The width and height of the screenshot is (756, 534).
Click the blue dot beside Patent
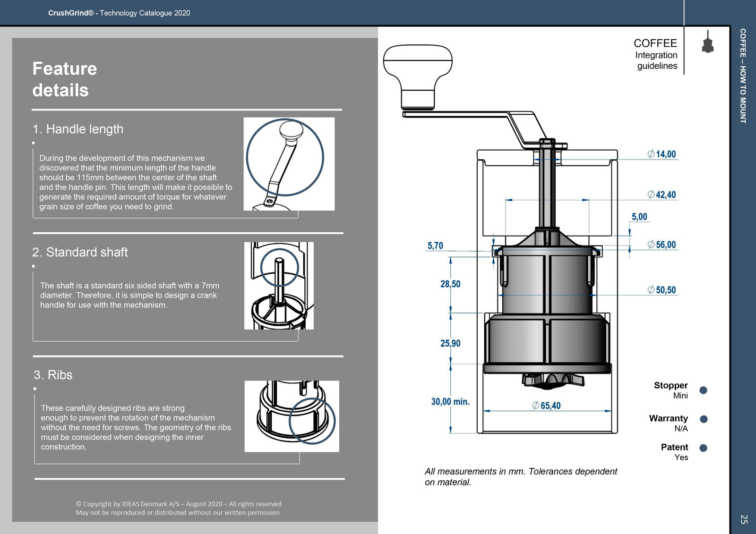703,448
